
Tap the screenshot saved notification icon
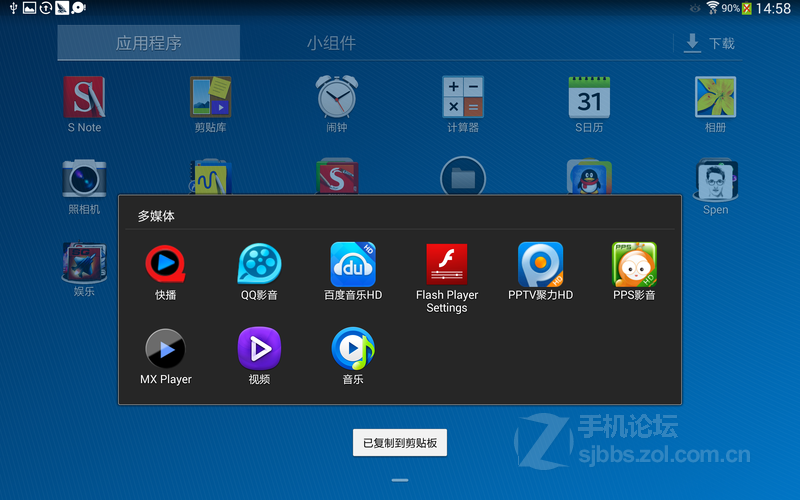pyautogui.click(x=30, y=8)
